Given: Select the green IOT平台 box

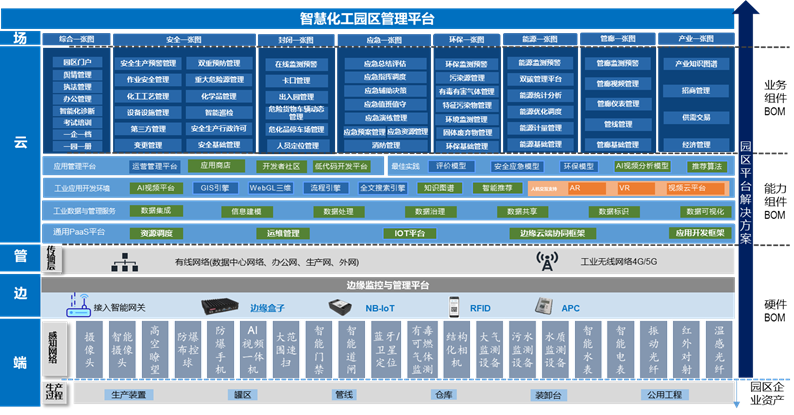Looking at the screenshot, I should pos(409,233).
